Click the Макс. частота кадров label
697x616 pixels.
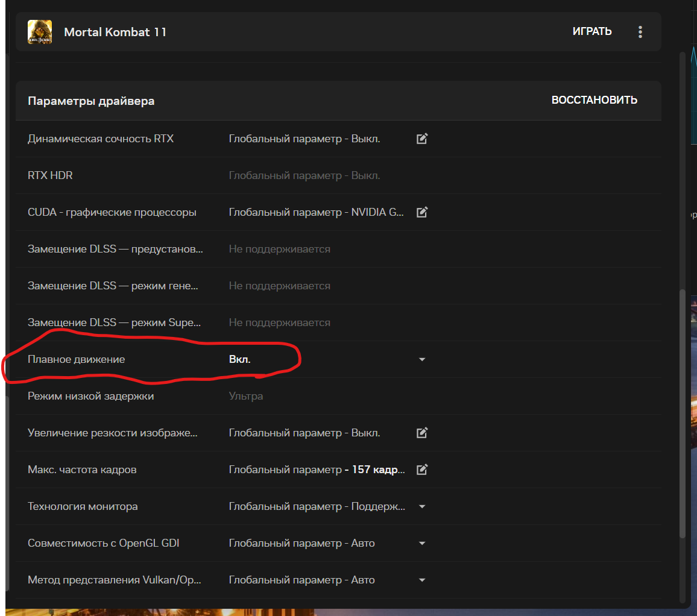(82, 470)
